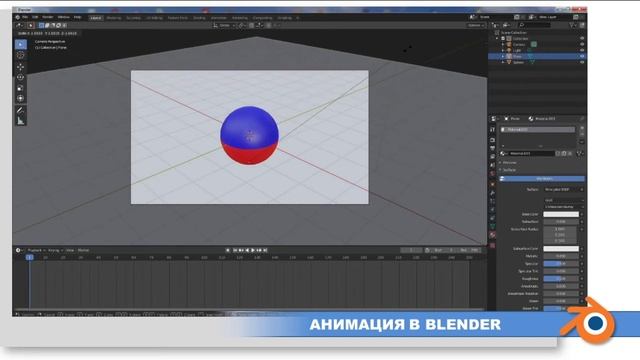Expand the Camera item in outliner

tap(503, 44)
